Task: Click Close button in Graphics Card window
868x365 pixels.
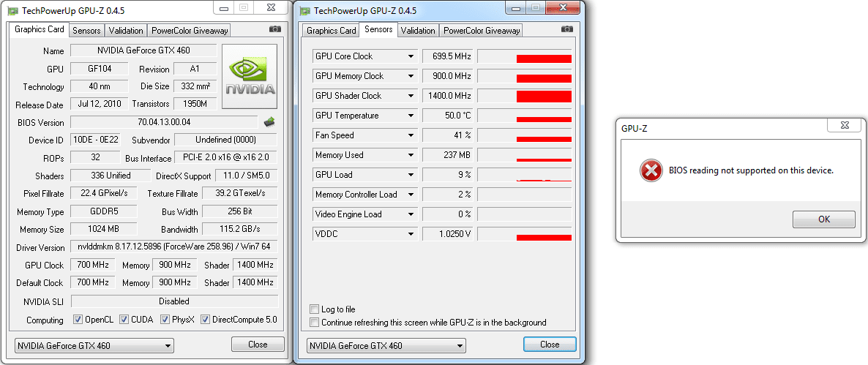Action: pos(258,344)
